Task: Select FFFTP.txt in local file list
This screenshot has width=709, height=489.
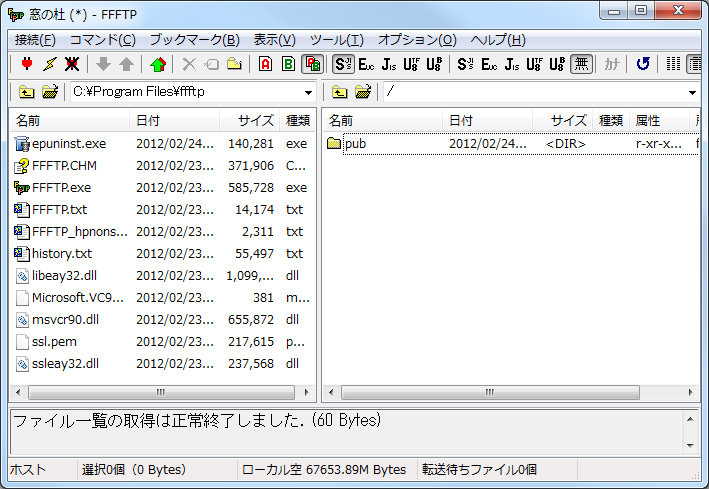Action: [51, 210]
